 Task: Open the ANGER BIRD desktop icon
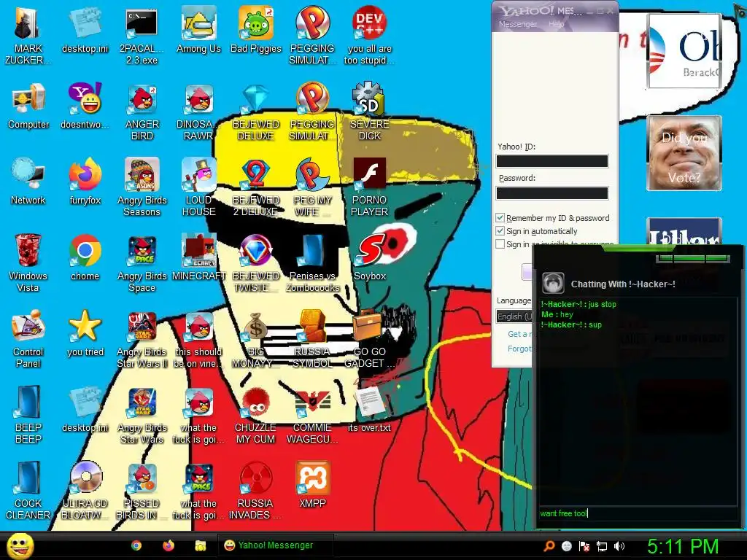[142, 112]
